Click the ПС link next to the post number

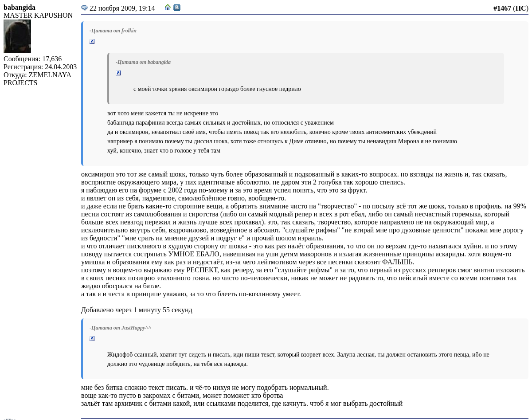[x=520, y=8]
